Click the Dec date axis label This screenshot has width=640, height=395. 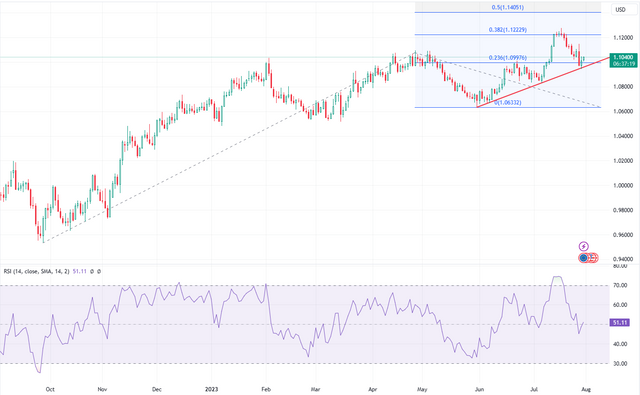[157, 389]
